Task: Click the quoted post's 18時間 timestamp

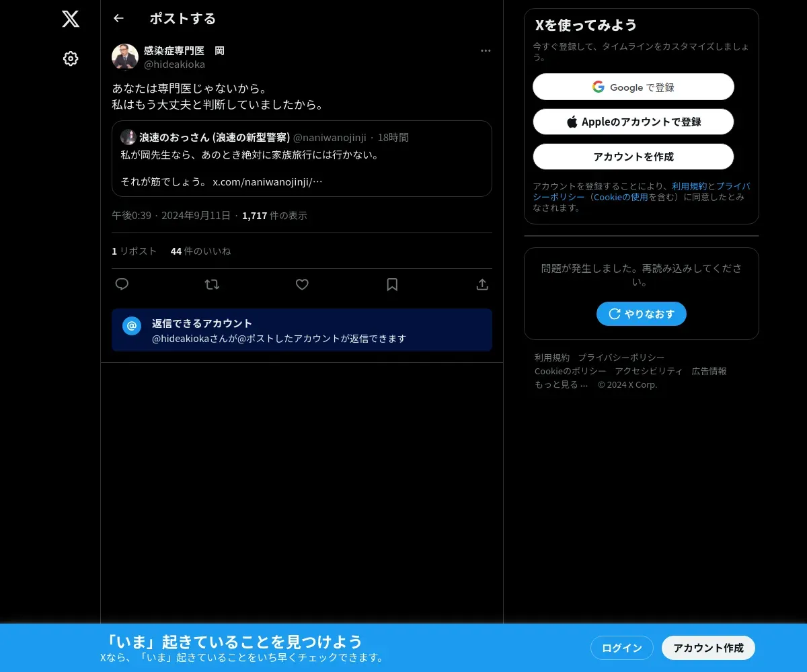Action: coord(393,137)
